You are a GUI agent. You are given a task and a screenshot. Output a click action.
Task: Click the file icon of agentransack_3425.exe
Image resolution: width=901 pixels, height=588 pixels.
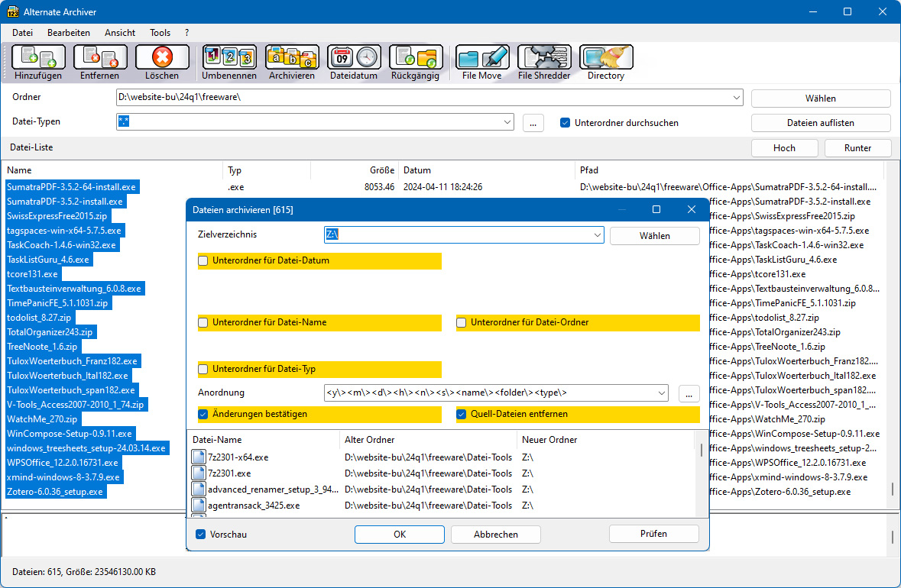pos(199,506)
